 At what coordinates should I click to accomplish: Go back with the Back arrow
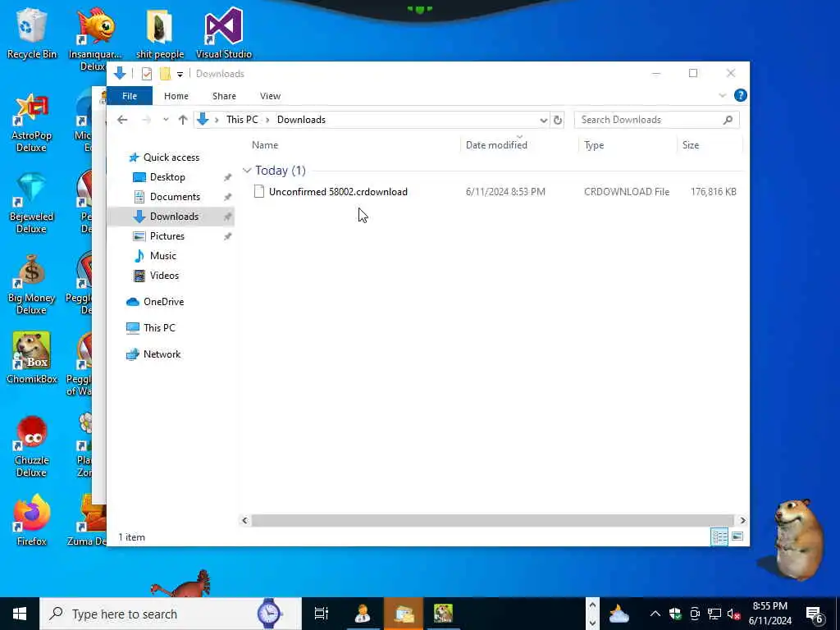(x=123, y=120)
